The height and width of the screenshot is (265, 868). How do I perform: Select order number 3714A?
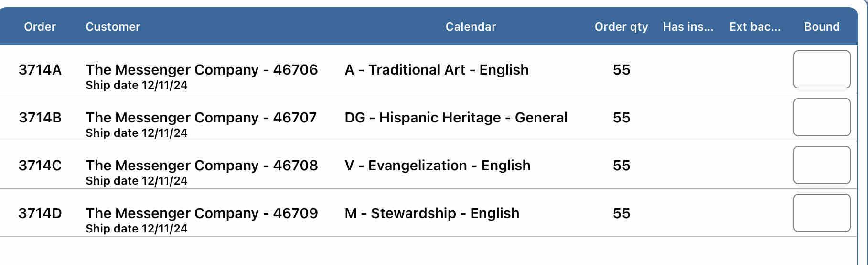40,70
